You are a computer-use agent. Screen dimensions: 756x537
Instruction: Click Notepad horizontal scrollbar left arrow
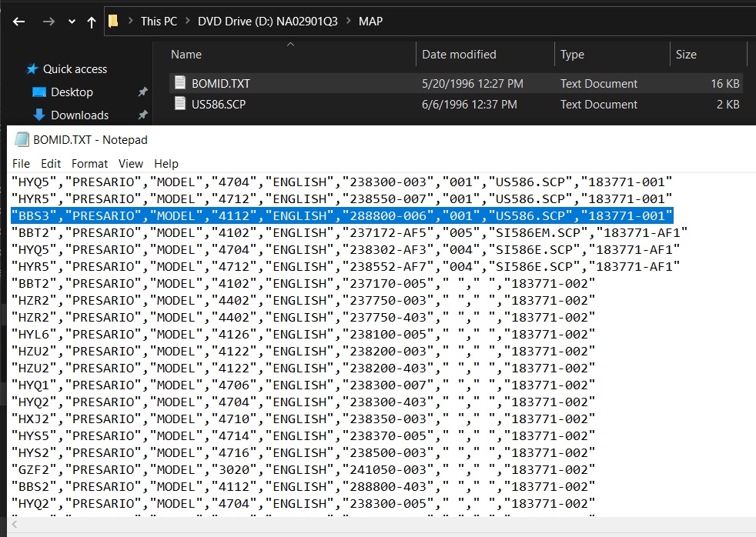tap(15, 524)
